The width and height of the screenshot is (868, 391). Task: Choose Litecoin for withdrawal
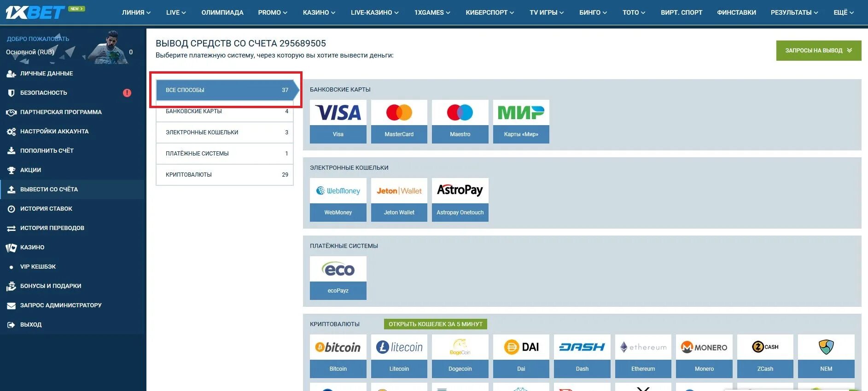pyautogui.click(x=399, y=356)
